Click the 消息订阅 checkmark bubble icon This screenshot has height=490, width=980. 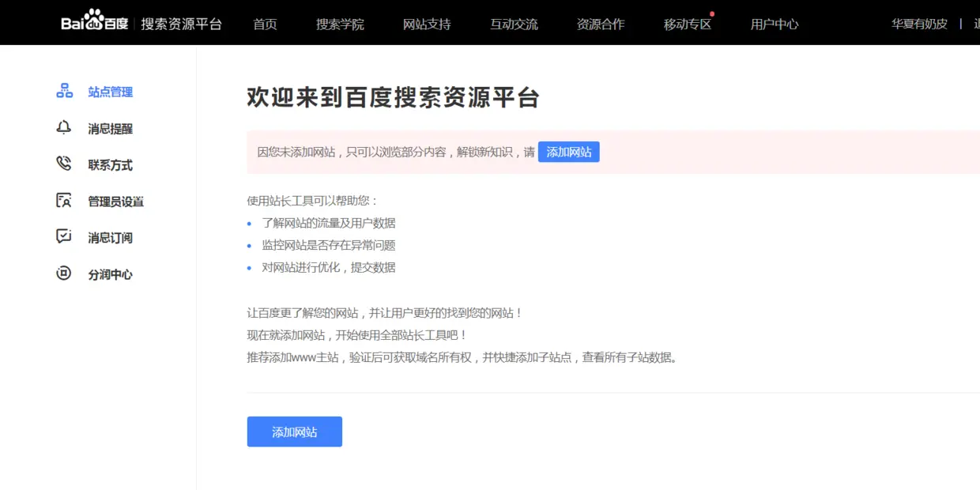click(x=64, y=236)
